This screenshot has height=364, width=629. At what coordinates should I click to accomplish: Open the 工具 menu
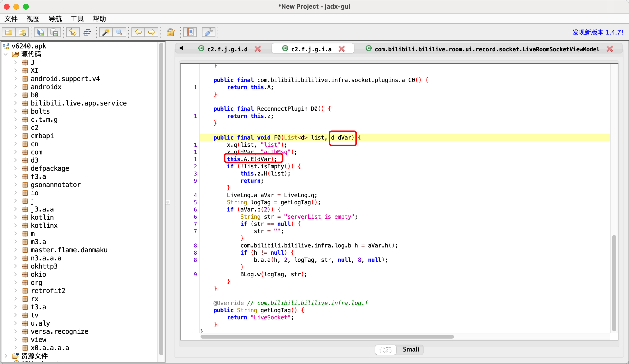[77, 19]
